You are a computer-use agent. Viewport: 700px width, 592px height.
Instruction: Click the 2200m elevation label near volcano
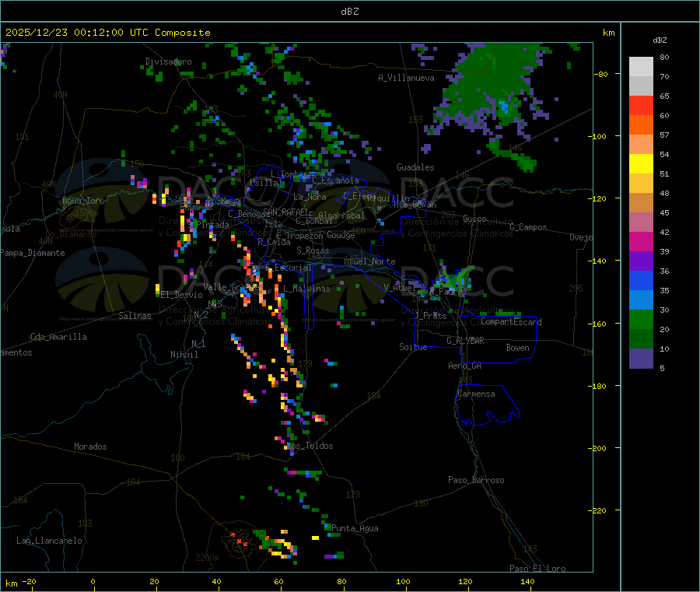pos(207,558)
